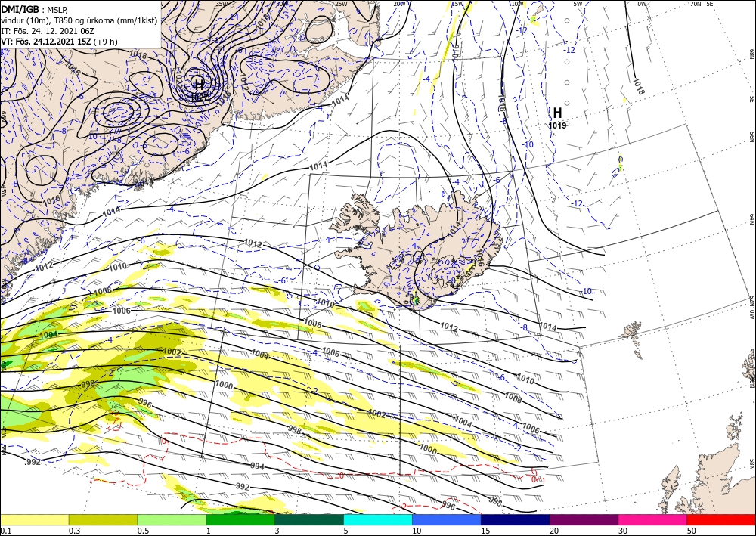This screenshot has height=536, width=756.
Task: Click the '1019' high pressure value
Action: 557,125
